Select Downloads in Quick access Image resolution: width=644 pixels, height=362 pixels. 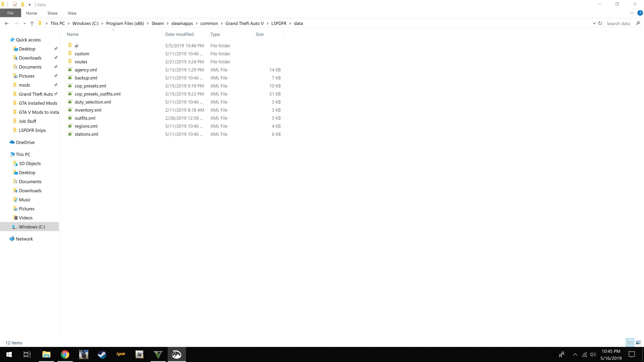30,58
